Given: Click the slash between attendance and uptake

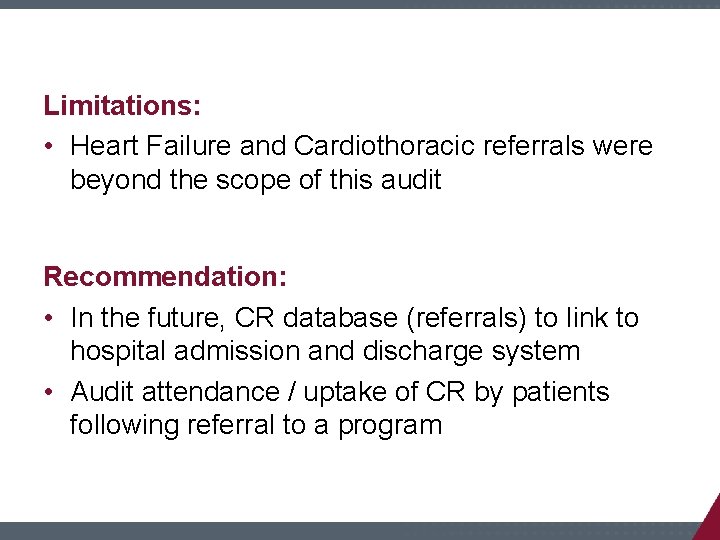Looking at the screenshot, I should 292,392.
